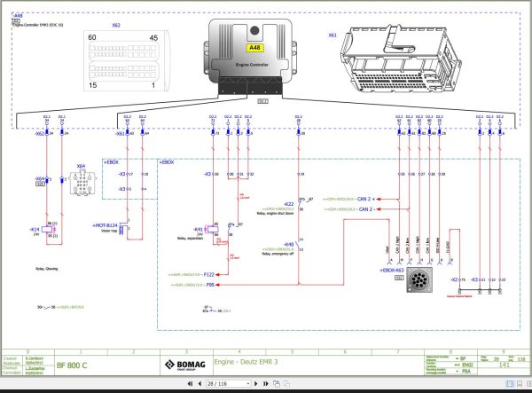The height and width of the screenshot is (393, 532).
Task: Click the BOMAG logo in the title block
Action: (x=185, y=365)
